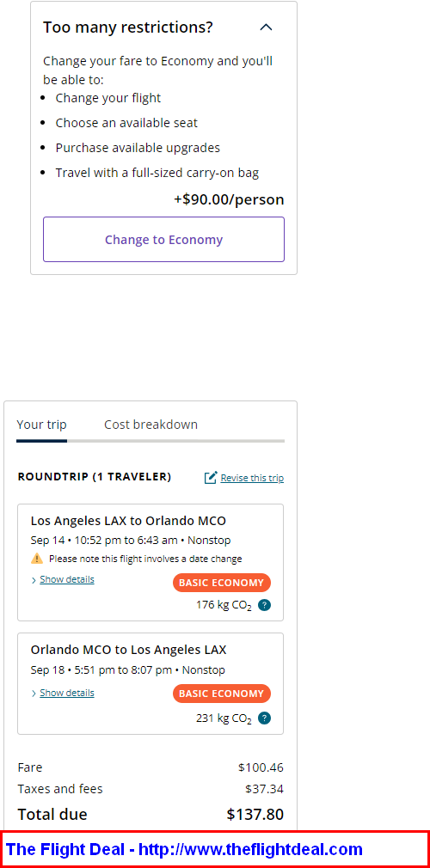This screenshot has height=868, width=430.
Task: Expand chevron beside first flight's Show details
Action: point(34,580)
